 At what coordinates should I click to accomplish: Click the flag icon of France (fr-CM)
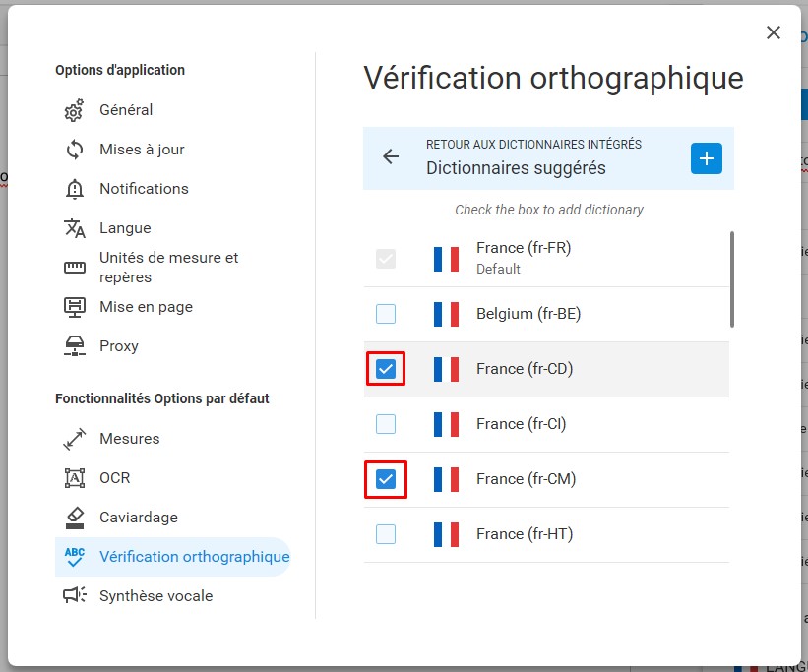click(x=446, y=479)
